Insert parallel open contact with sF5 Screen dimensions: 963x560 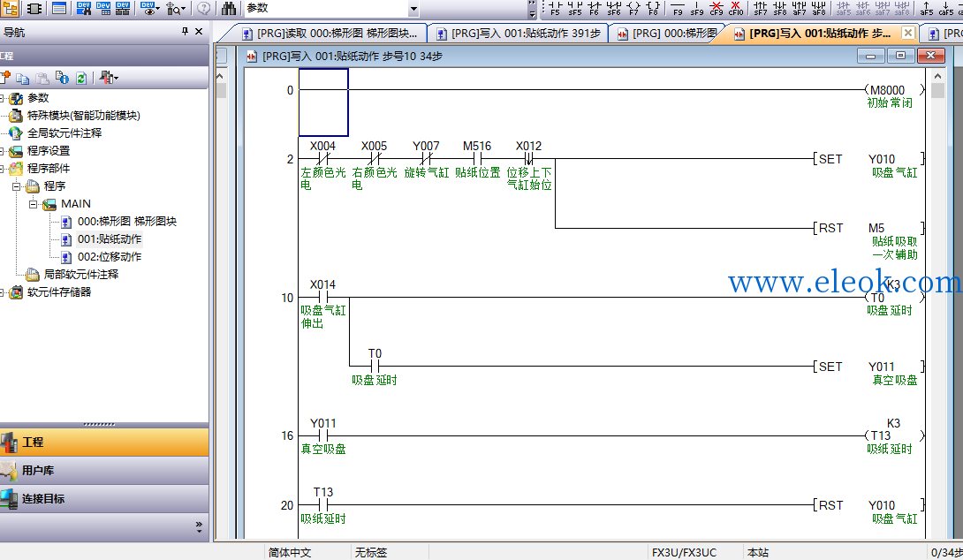pos(574,8)
